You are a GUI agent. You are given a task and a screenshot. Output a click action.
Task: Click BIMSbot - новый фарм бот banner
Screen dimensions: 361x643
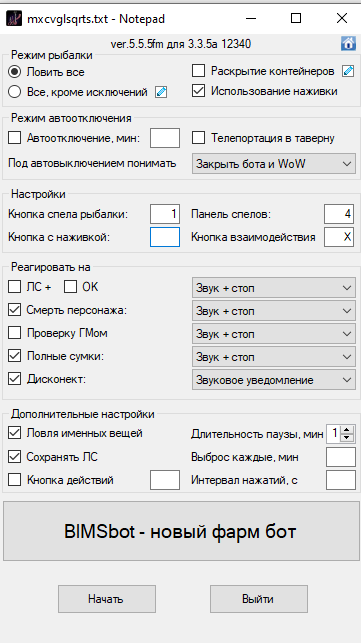point(181,531)
